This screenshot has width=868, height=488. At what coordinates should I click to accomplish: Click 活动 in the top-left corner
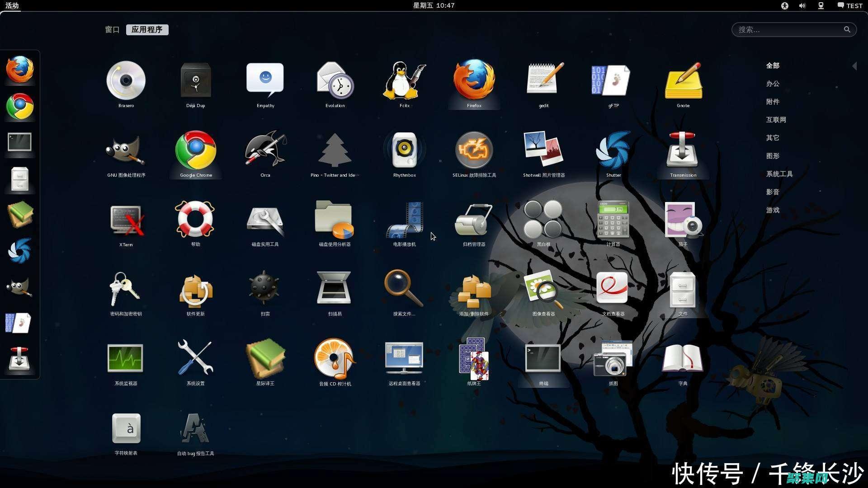coord(12,5)
